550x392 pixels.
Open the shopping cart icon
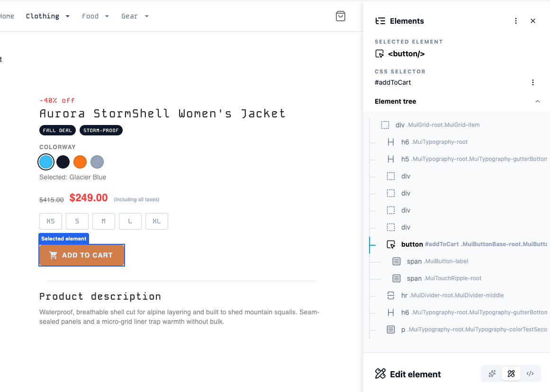[x=340, y=16]
